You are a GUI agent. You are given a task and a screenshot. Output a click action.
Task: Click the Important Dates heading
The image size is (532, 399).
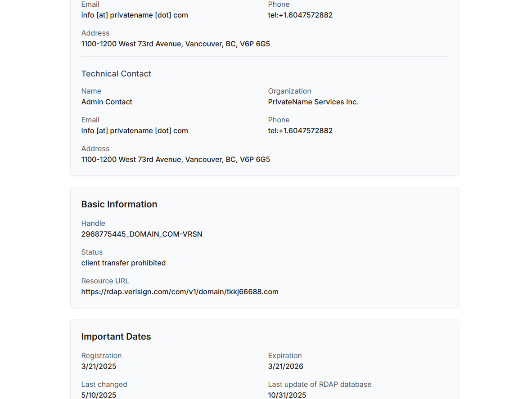116,336
